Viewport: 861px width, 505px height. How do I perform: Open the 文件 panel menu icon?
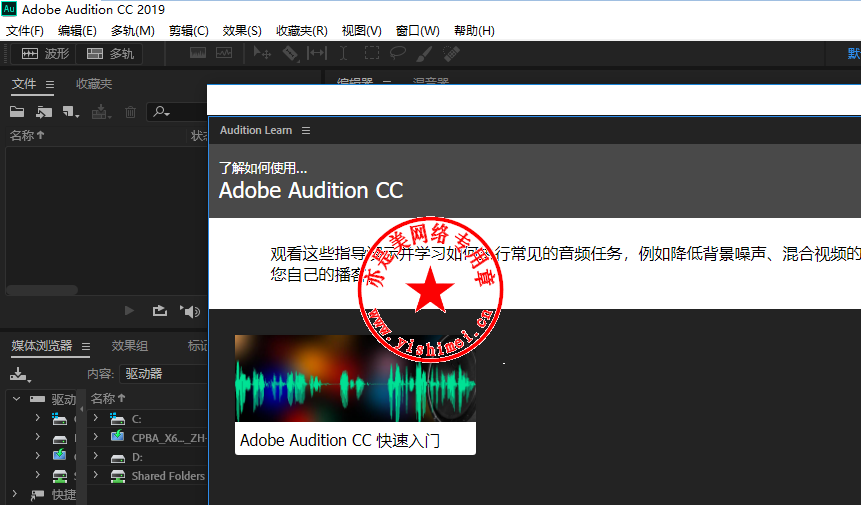point(50,85)
